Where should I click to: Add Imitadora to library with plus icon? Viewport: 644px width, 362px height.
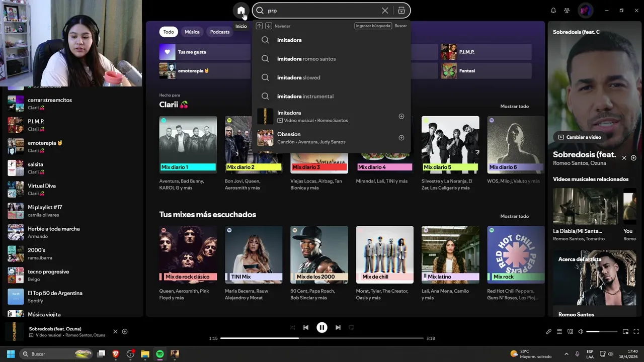[401, 116]
